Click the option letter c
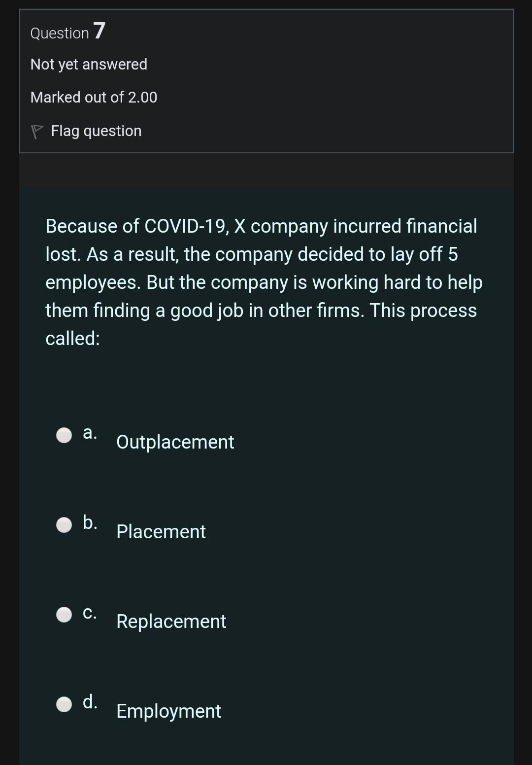Viewport: 532px width, 765px height. point(90,612)
